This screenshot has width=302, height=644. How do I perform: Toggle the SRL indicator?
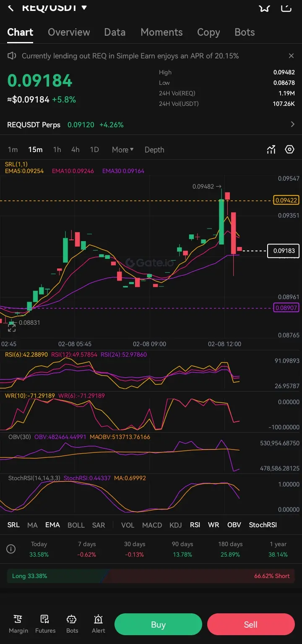(13, 525)
